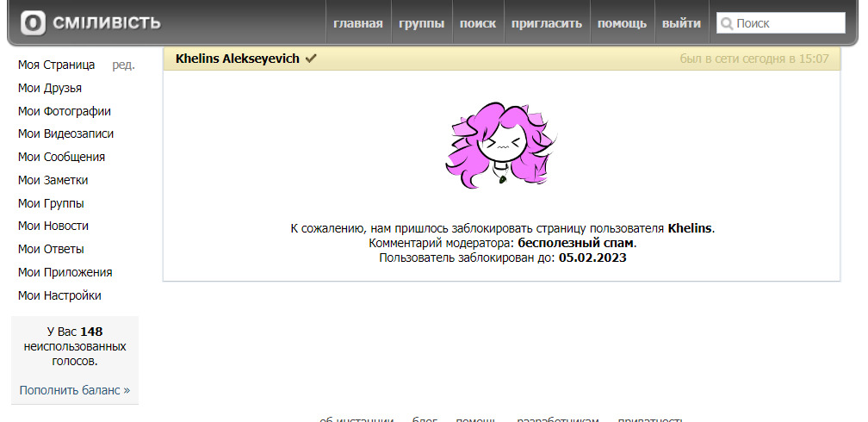Open Мои Приложения in the sidebar
This screenshot has height=422, width=868.
tap(65, 272)
